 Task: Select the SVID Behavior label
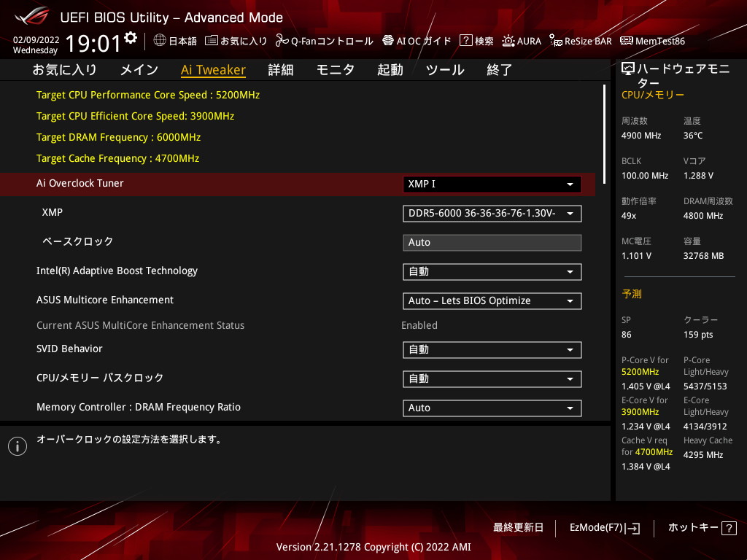point(69,349)
